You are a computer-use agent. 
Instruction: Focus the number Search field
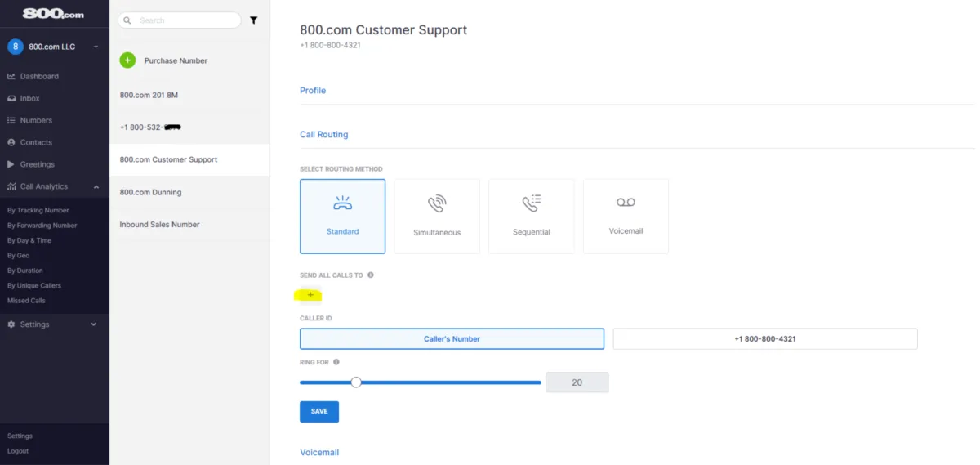pyautogui.click(x=180, y=20)
